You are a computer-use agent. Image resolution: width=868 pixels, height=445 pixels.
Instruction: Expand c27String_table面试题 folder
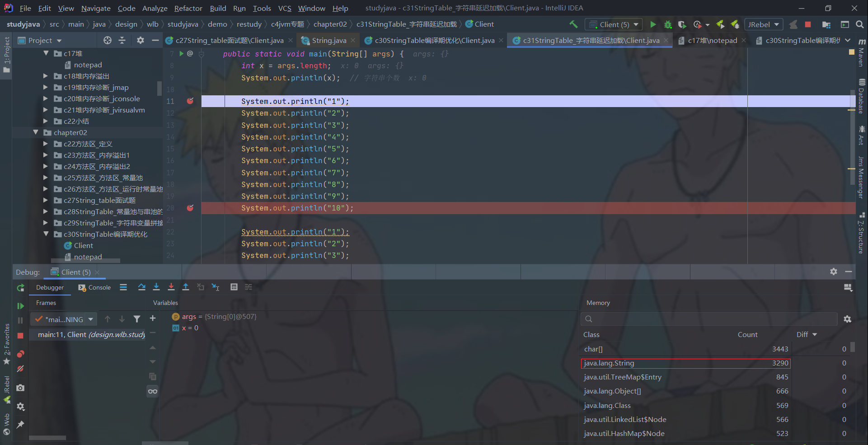click(45, 200)
